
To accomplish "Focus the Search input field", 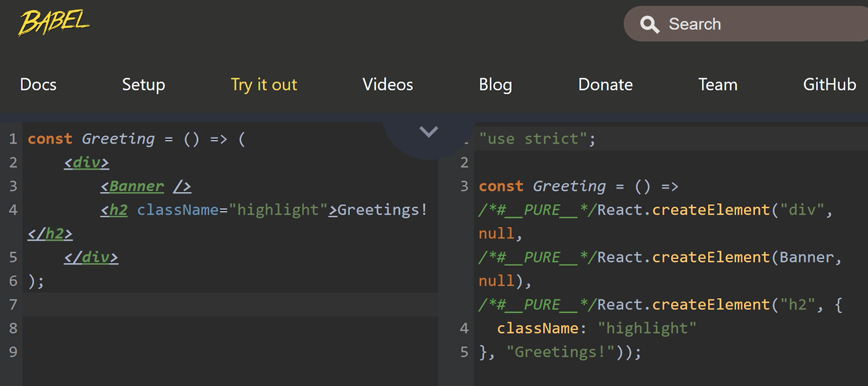I will pos(746,24).
